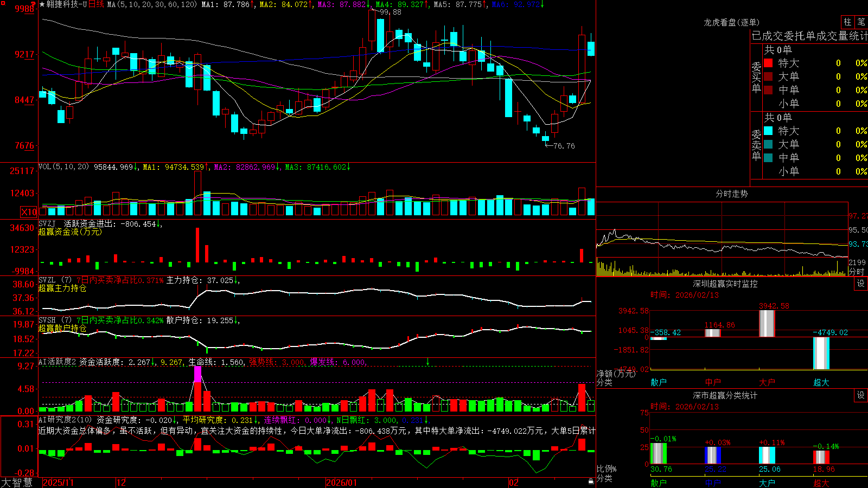This screenshot has width=868, height=488.
Task: Click the cyan 特大 sell-order color swatch
Action: 768,131
